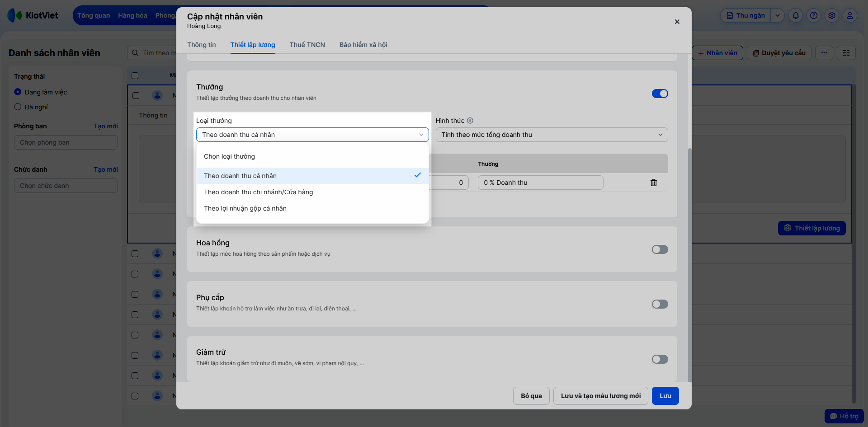
Task: Click the Bỏ qua button
Action: pos(531,396)
